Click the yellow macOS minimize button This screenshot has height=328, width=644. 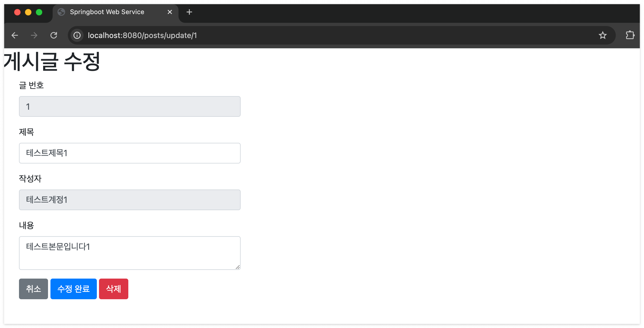click(x=28, y=12)
